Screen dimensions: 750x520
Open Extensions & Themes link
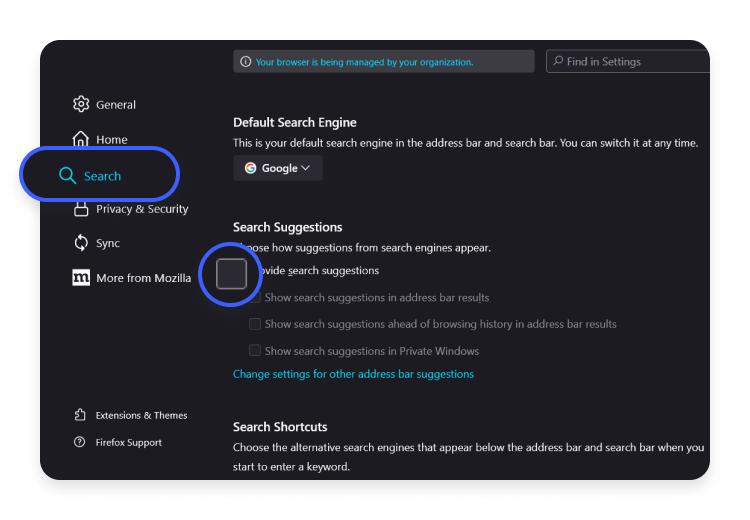coord(131,415)
